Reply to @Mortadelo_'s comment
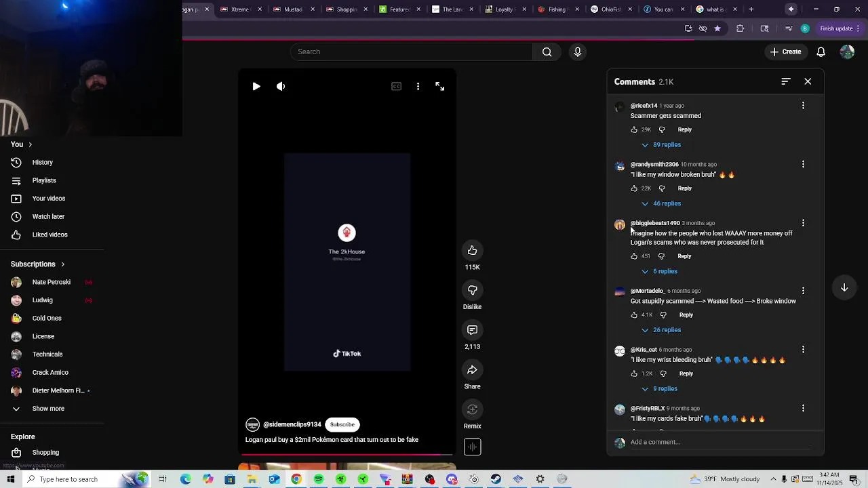Viewport: 868px width, 488px height. (686, 314)
